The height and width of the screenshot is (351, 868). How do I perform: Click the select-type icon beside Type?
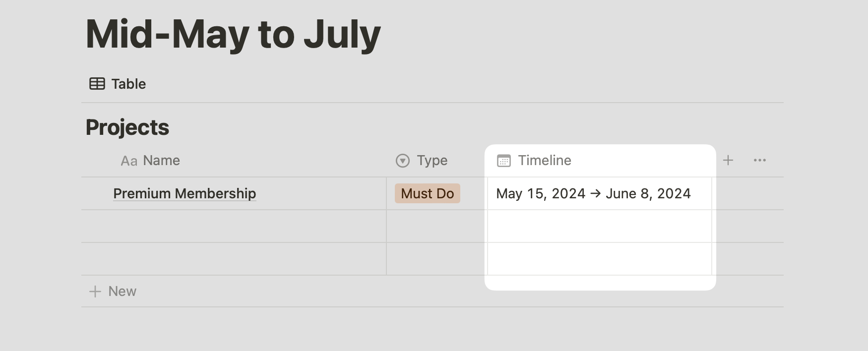click(x=403, y=161)
